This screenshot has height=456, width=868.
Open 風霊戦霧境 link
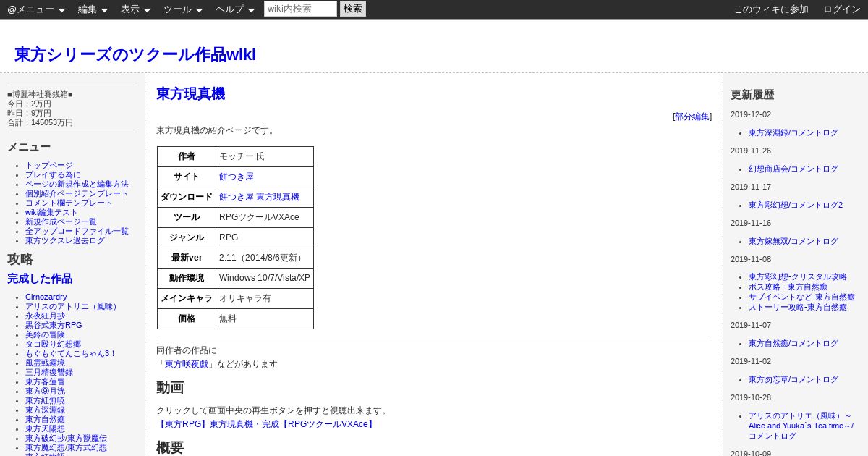point(45,363)
